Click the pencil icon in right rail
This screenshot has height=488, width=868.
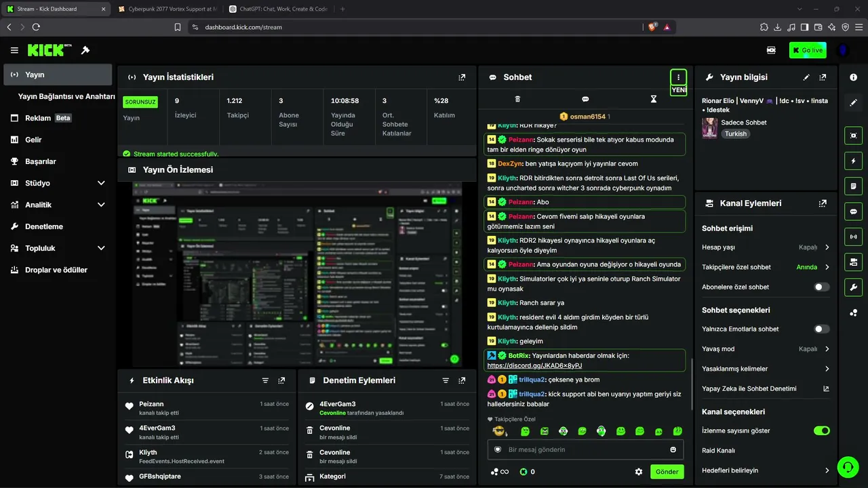coord(853,103)
